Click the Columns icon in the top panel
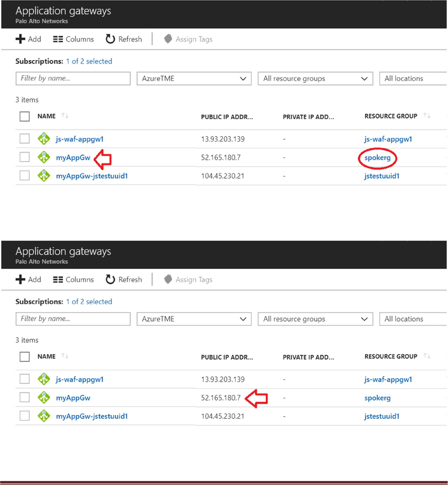This screenshot has width=448, height=485. coord(58,39)
